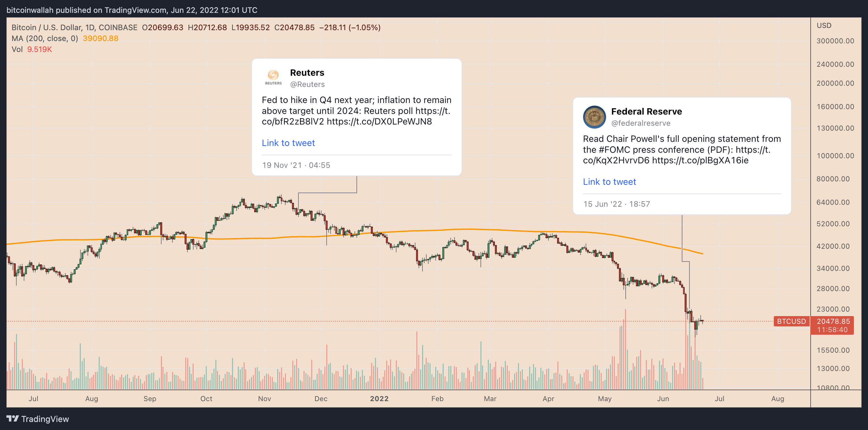868x430 pixels.
Task: Open the USD currency selector
Action: tap(824, 25)
